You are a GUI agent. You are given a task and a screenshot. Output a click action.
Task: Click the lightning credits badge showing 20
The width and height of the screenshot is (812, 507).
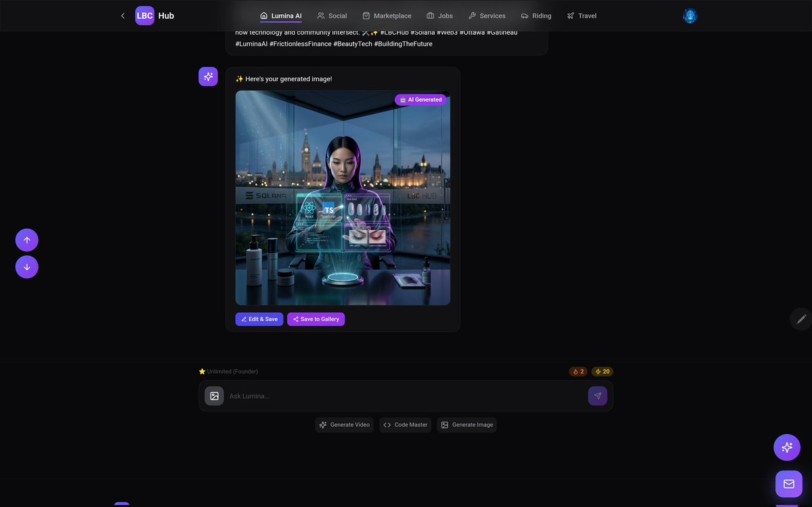602,372
